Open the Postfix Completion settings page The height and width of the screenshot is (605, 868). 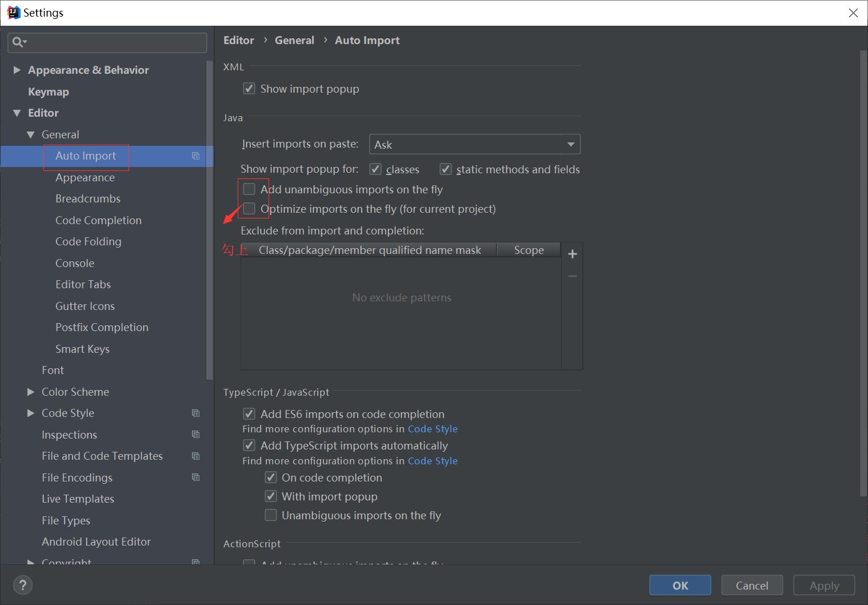coord(102,327)
